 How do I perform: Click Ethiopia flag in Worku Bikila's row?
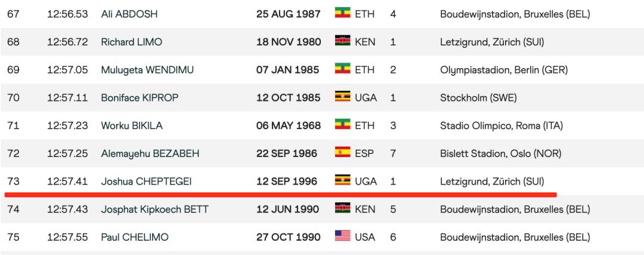(x=342, y=125)
